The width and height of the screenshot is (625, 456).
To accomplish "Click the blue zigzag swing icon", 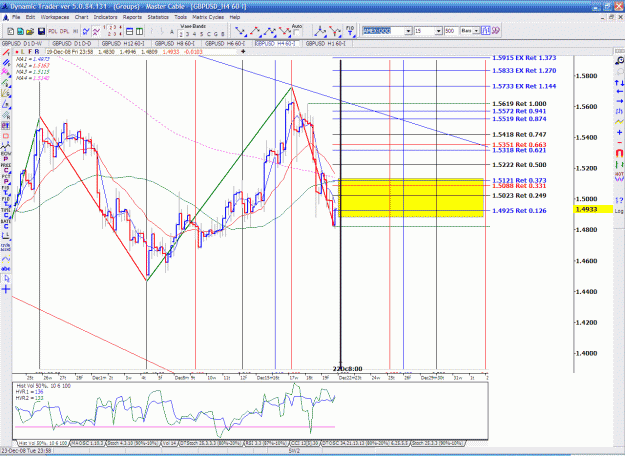I will 86,31.
